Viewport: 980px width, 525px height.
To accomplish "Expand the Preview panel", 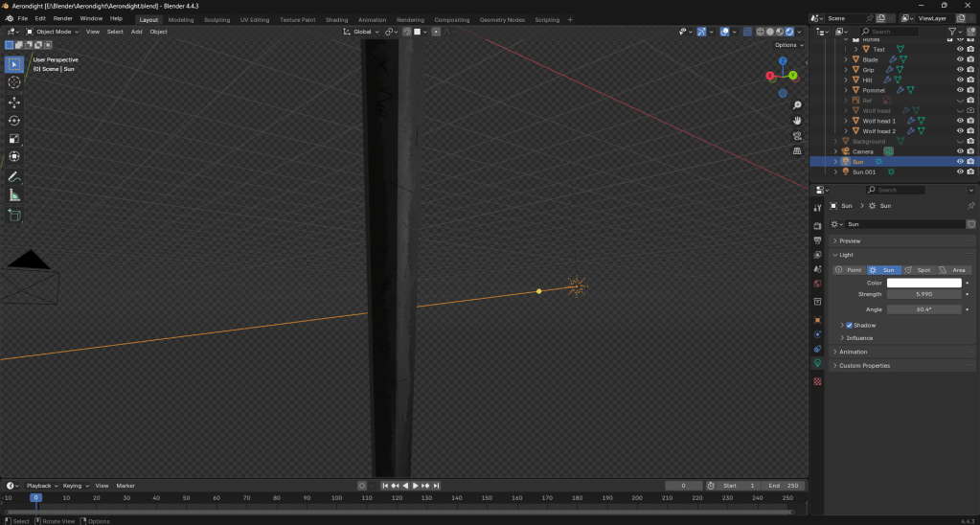I will 850,240.
